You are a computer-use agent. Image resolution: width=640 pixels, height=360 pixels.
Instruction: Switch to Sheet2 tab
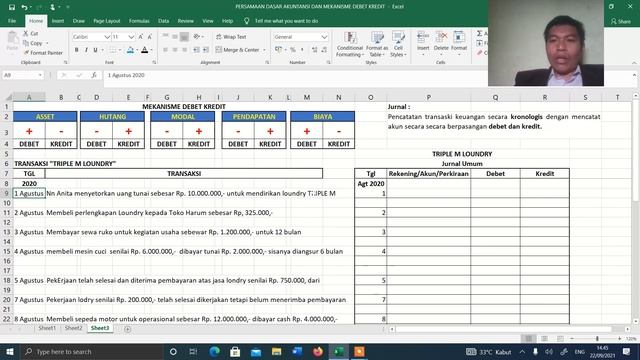pyautogui.click(x=73, y=328)
